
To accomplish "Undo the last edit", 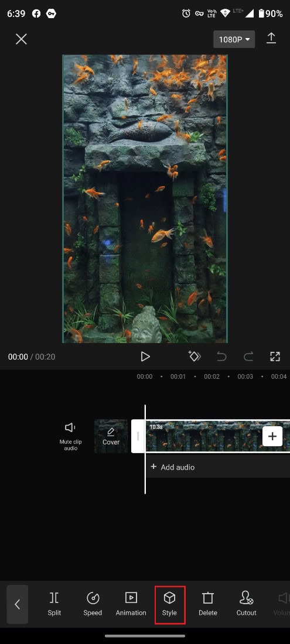I will click(221, 357).
